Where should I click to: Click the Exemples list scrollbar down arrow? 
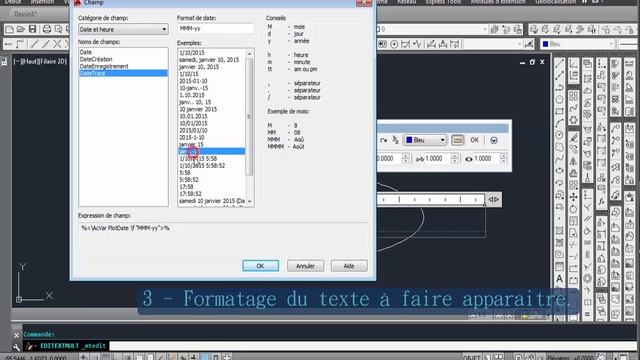tap(249, 202)
